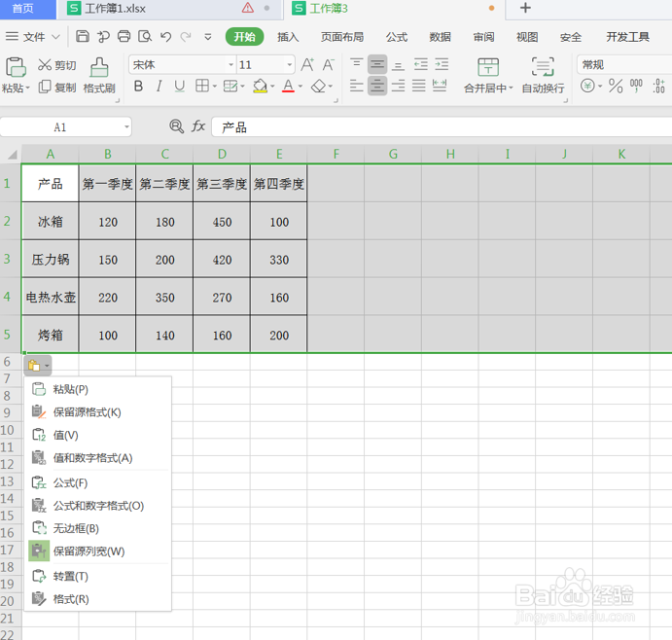Align text to top of cell

click(x=357, y=64)
